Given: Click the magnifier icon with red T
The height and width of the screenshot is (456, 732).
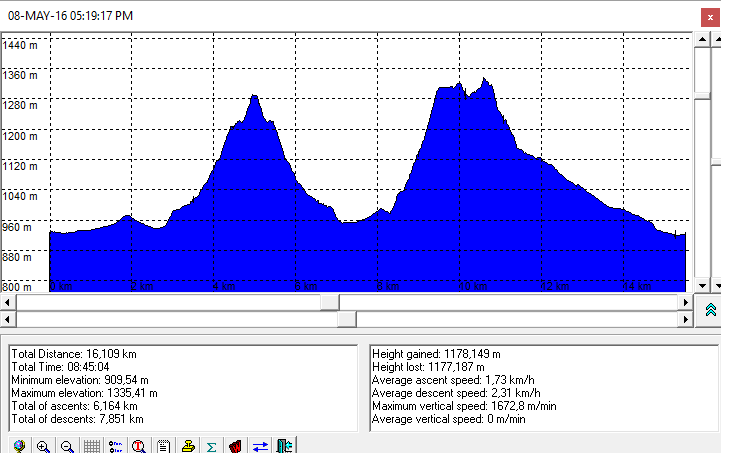Looking at the screenshot, I should point(139,446).
